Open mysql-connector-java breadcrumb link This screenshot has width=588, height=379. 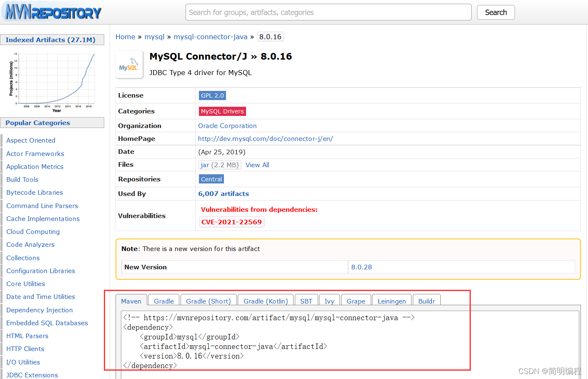click(211, 37)
